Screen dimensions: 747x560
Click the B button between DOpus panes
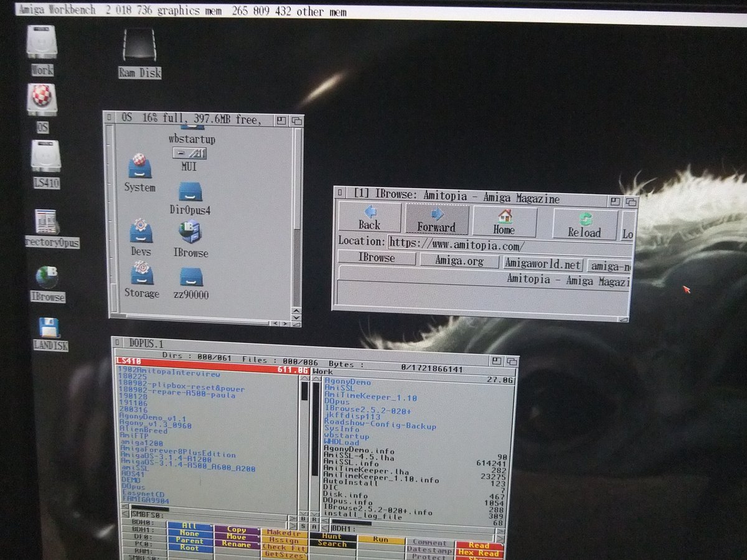303,518
